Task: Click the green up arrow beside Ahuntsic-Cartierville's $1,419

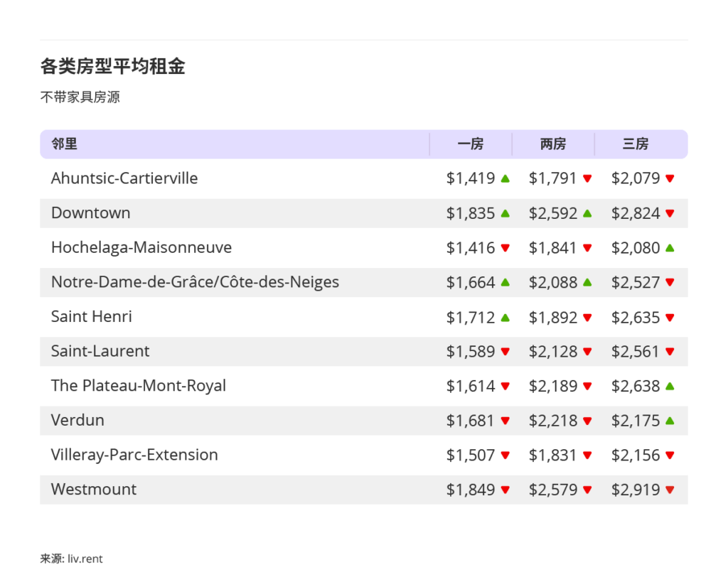Action: click(505, 178)
